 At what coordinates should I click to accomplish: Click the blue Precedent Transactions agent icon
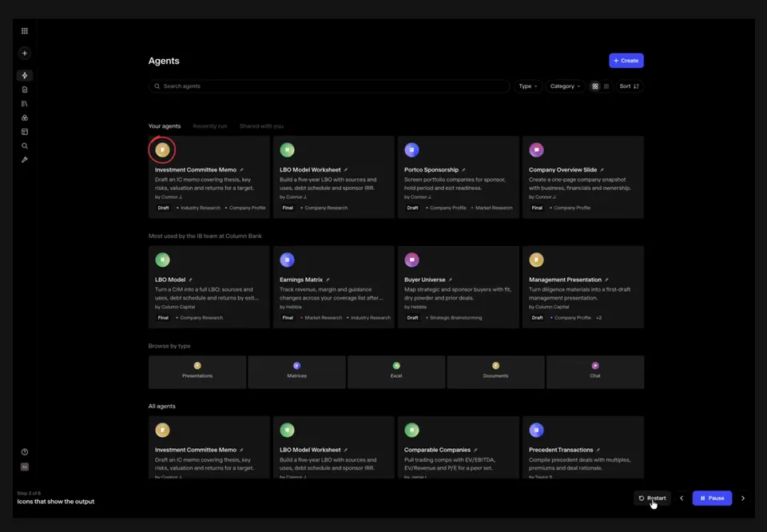point(536,431)
